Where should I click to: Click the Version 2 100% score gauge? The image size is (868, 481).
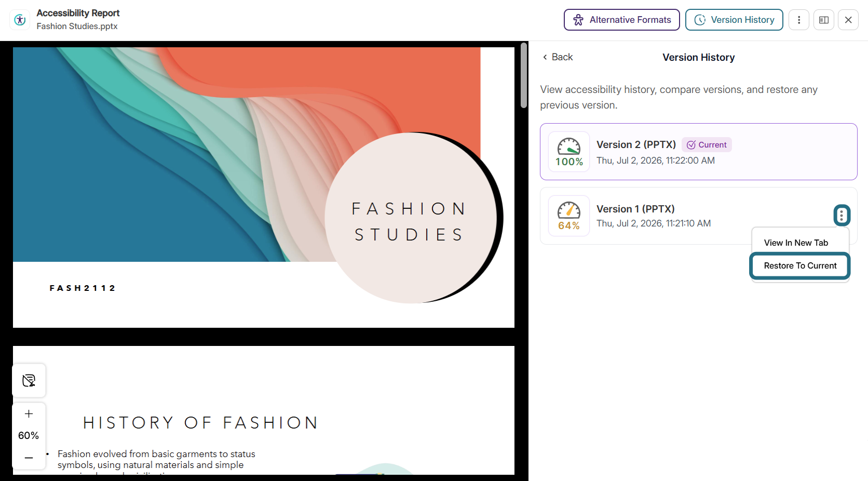[569, 152]
